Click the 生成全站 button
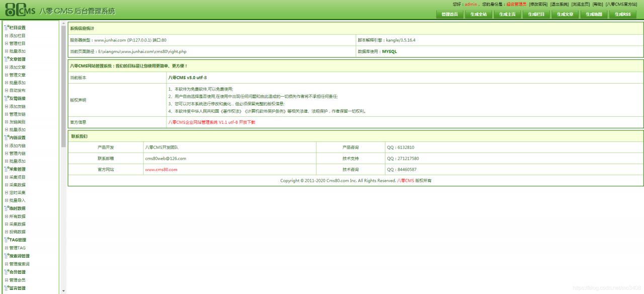Viewport: 644px width, 294px height. [x=478, y=14]
